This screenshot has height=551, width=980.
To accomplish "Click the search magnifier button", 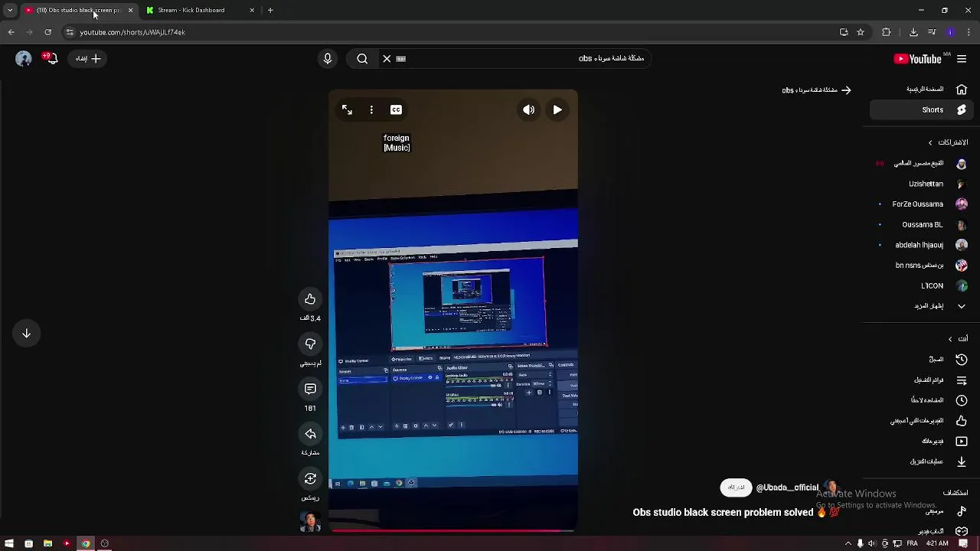I will (362, 58).
